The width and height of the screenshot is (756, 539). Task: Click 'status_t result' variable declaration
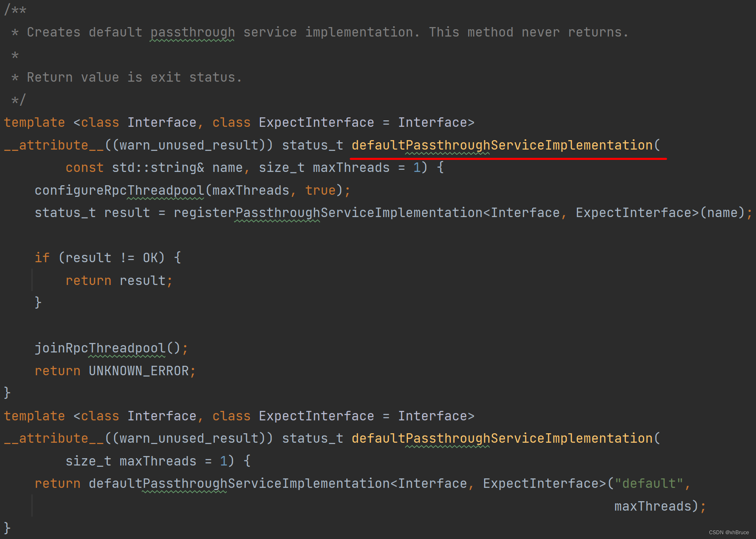92,213
